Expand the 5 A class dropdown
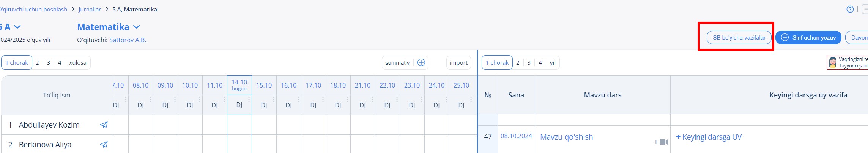The width and height of the screenshot is (868, 153). [x=17, y=27]
